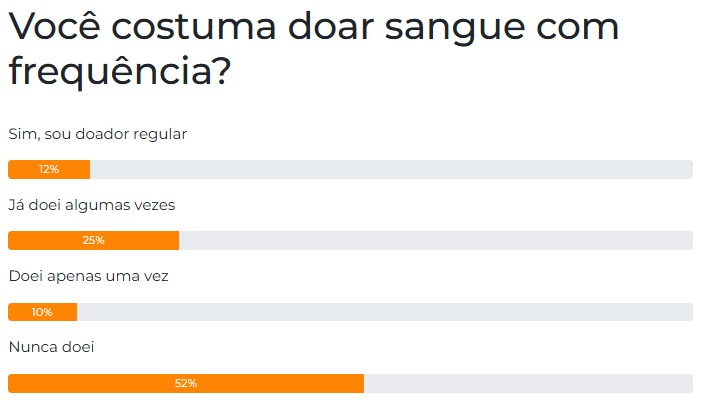Click orange filled segment of algumas vezes bar

point(93,240)
